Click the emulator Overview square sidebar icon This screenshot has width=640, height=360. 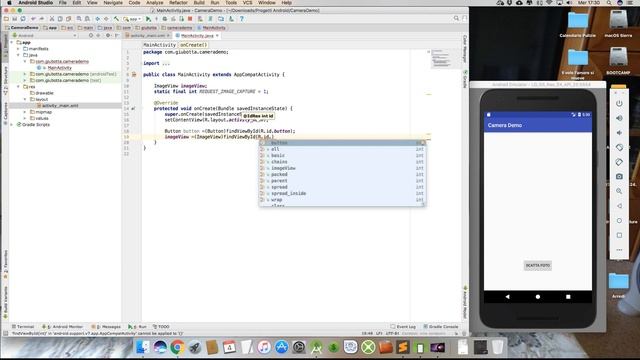[619, 235]
